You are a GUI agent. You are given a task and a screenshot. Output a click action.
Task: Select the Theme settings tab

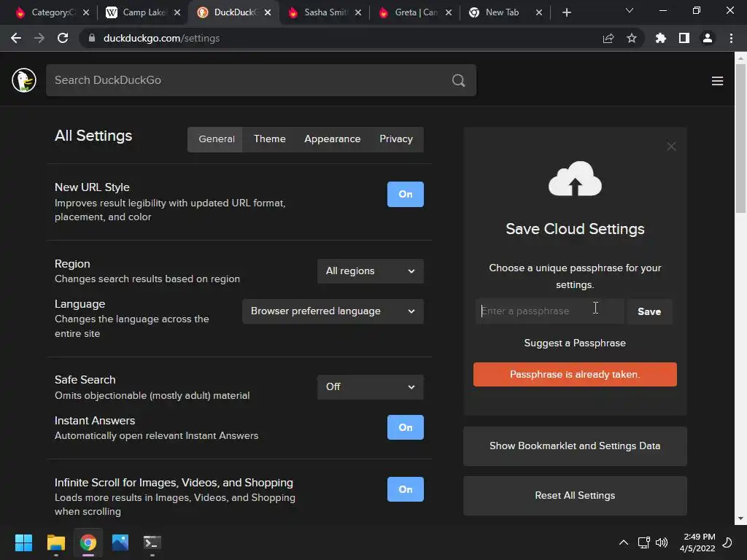point(270,139)
